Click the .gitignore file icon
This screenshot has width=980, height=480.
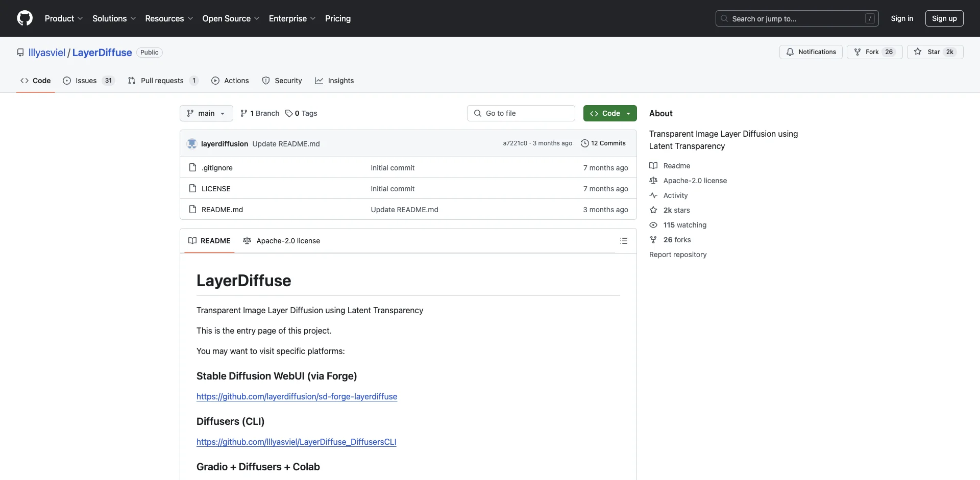pos(192,168)
